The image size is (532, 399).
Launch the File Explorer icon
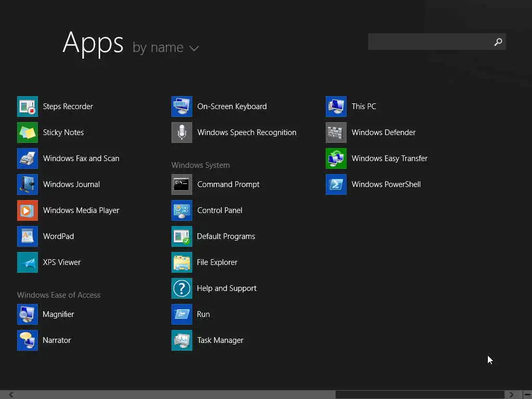tap(182, 262)
